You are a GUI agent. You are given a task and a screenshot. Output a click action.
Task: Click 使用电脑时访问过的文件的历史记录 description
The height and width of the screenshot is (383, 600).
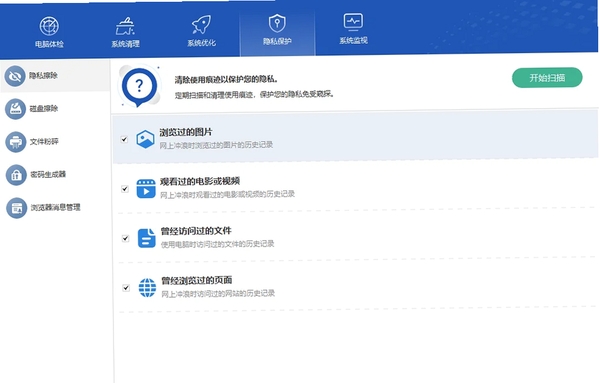coord(217,244)
